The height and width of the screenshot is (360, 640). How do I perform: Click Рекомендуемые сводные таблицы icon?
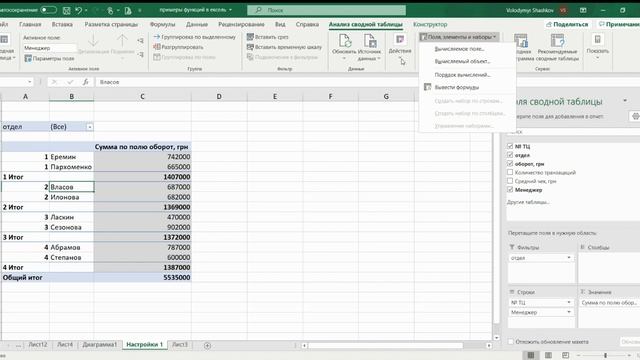tap(557, 41)
